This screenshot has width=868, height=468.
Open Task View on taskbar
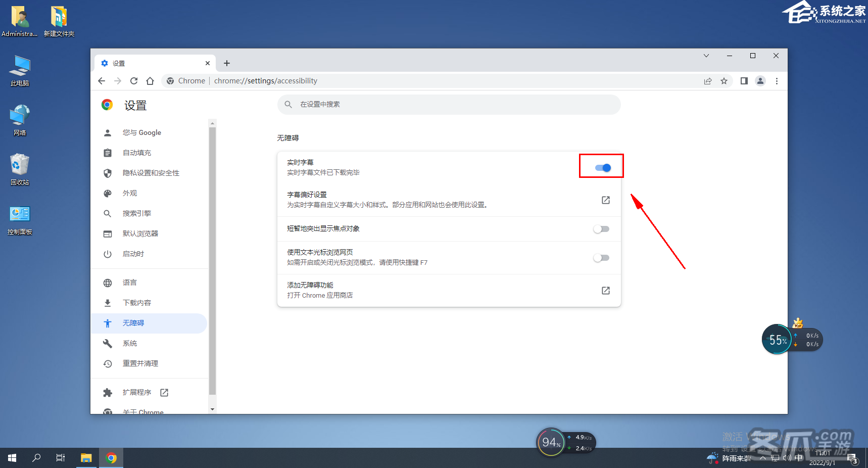point(61,458)
